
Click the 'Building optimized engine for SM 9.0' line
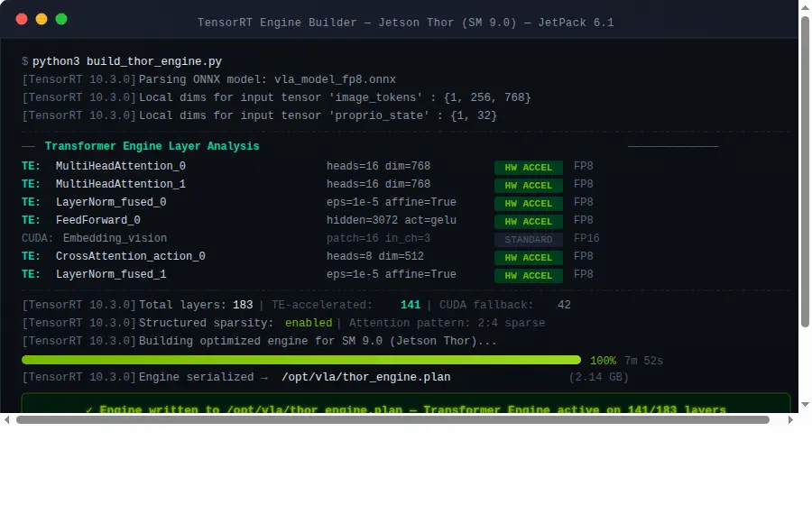(318, 342)
